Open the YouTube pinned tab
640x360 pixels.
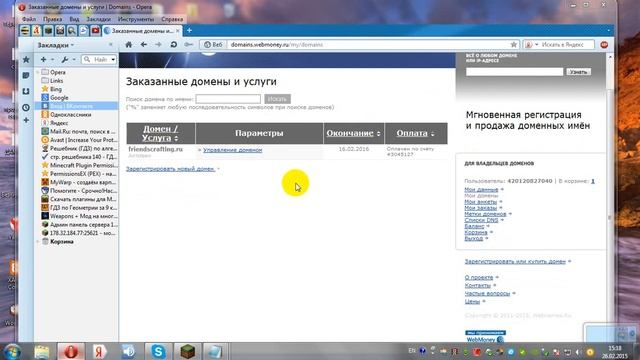96,31
